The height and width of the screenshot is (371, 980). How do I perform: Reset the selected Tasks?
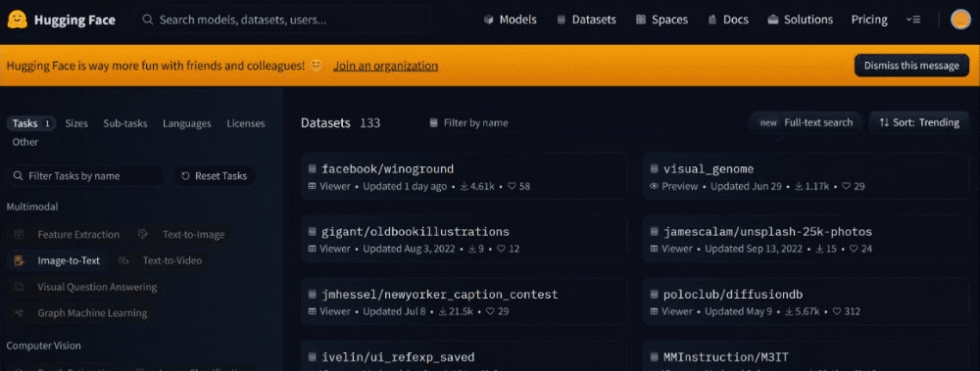(x=214, y=175)
